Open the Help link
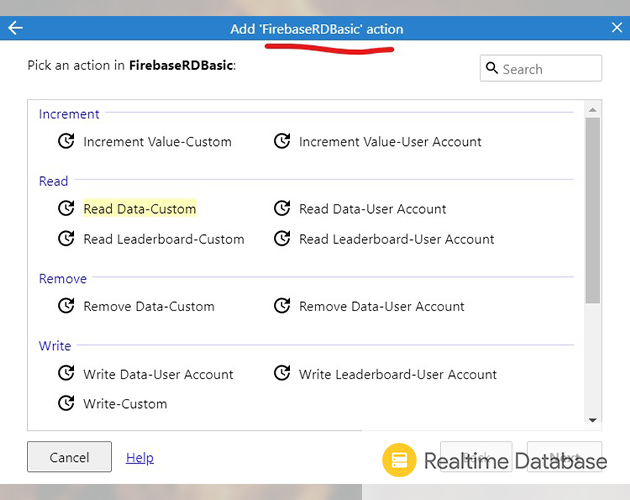This screenshot has width=630, height=500. [x=140, y=458]
